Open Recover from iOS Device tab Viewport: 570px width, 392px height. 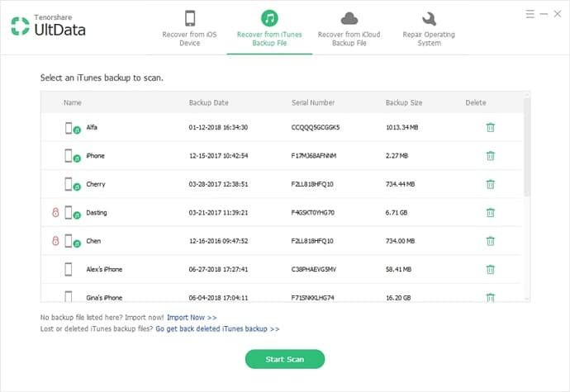pyautogui.click(x=189, y=28)
